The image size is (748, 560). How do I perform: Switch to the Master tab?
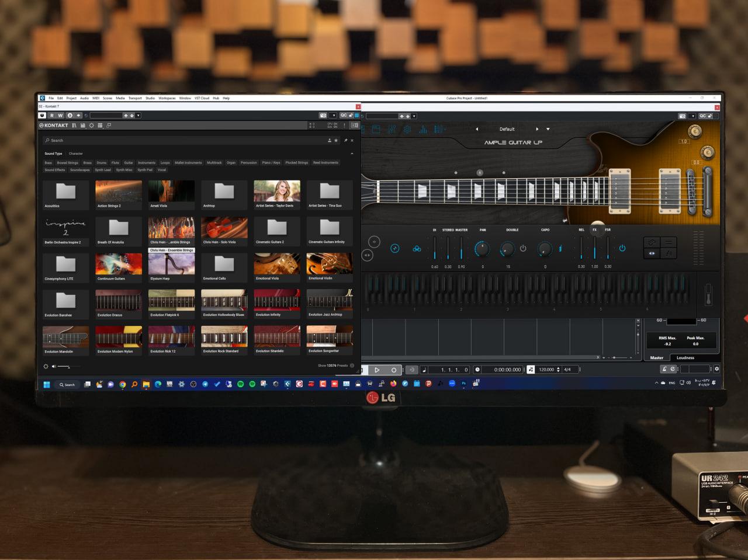[657, 357]
